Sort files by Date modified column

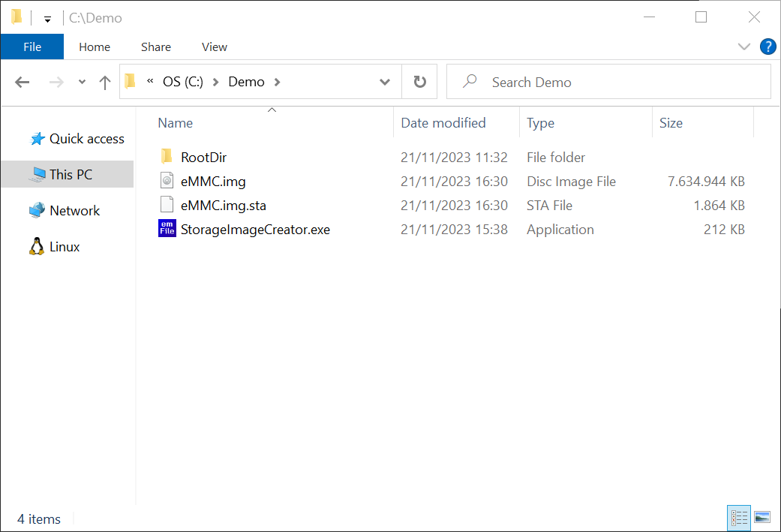tap(443, 123)
